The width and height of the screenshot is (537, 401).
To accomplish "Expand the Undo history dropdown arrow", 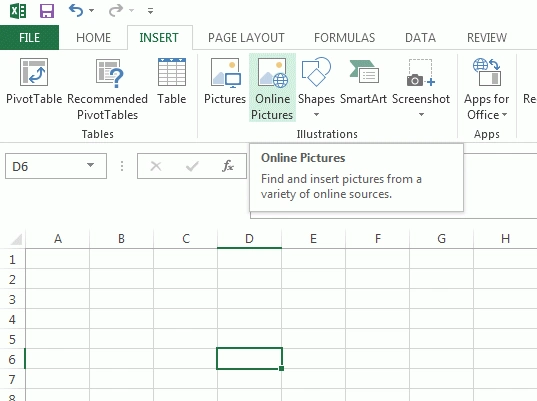I will (91, 11).
